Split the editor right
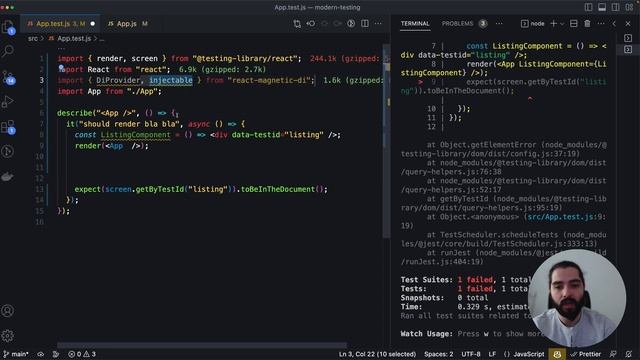This screenshot has width=640, height=360. (365, 24)
